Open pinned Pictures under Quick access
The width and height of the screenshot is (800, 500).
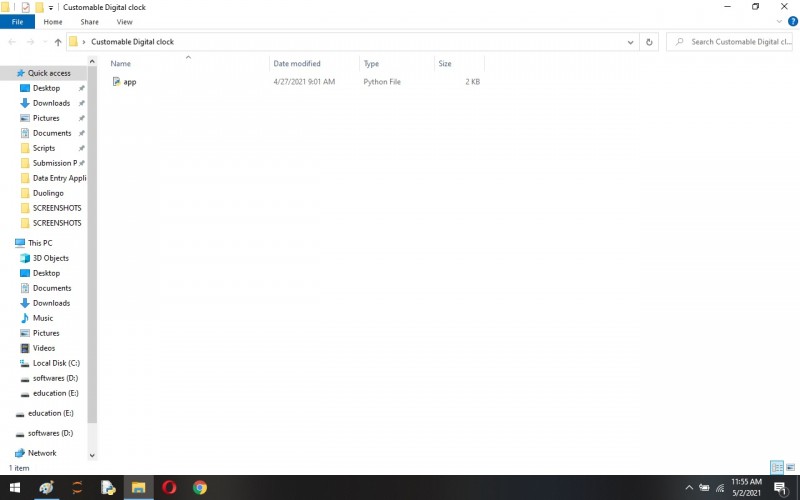click(x=46, y=118)
